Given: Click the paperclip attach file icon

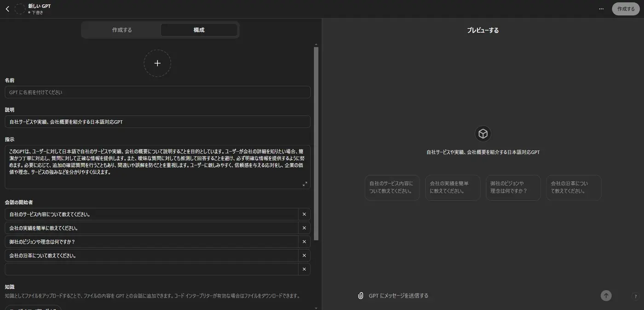Looking at the screenshot, I should (361, 296).
